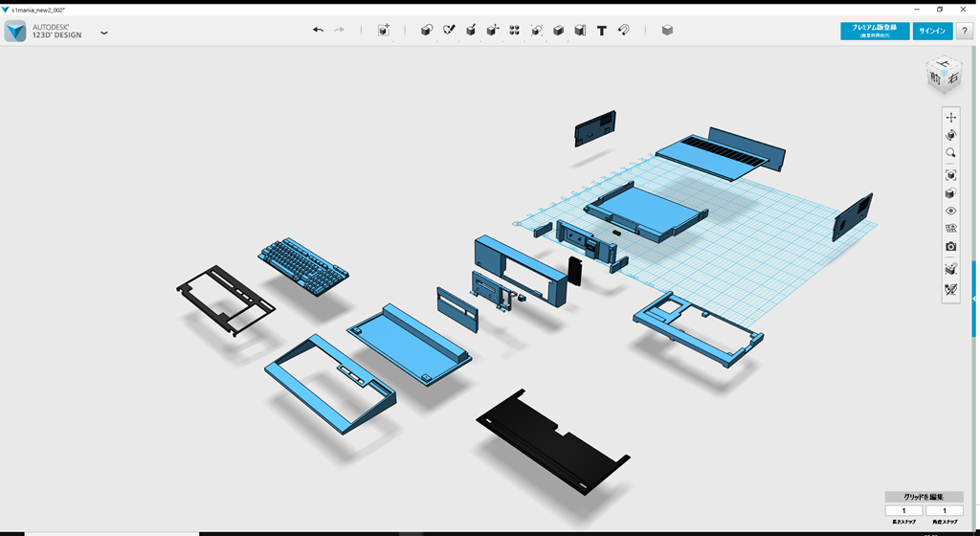Screen dimensions: 980x536
Task: Click the サインイン sign-in button
Action: pos(932,32)
